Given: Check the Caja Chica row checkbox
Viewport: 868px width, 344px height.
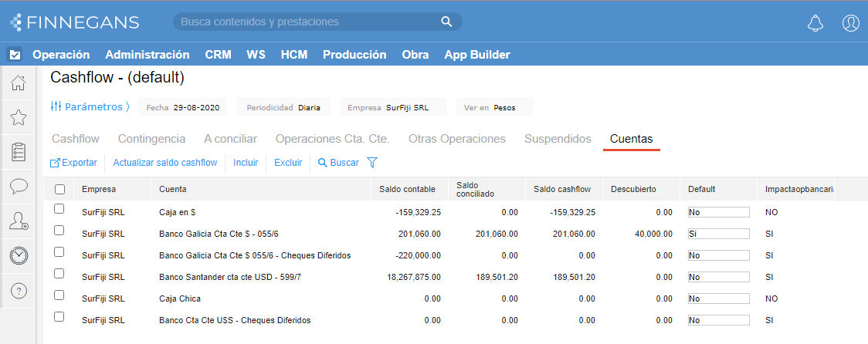Looking at the screenshot, I should (x=59, y=296).
